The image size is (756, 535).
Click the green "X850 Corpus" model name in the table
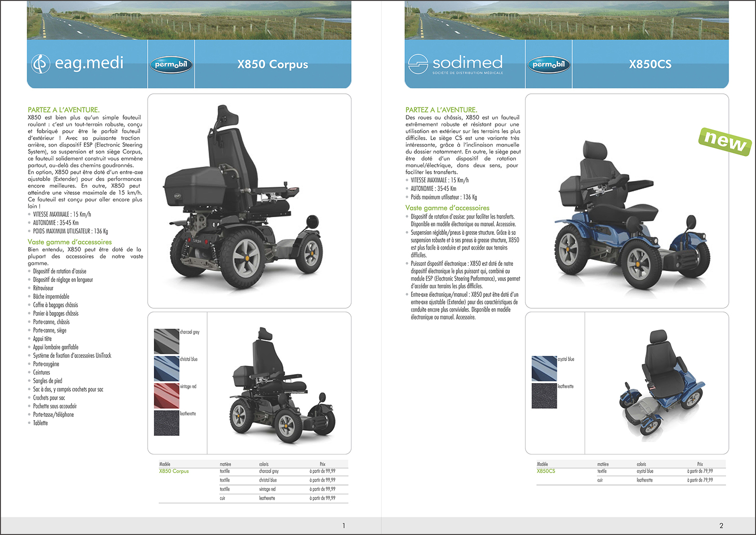[x=174, y=471]
